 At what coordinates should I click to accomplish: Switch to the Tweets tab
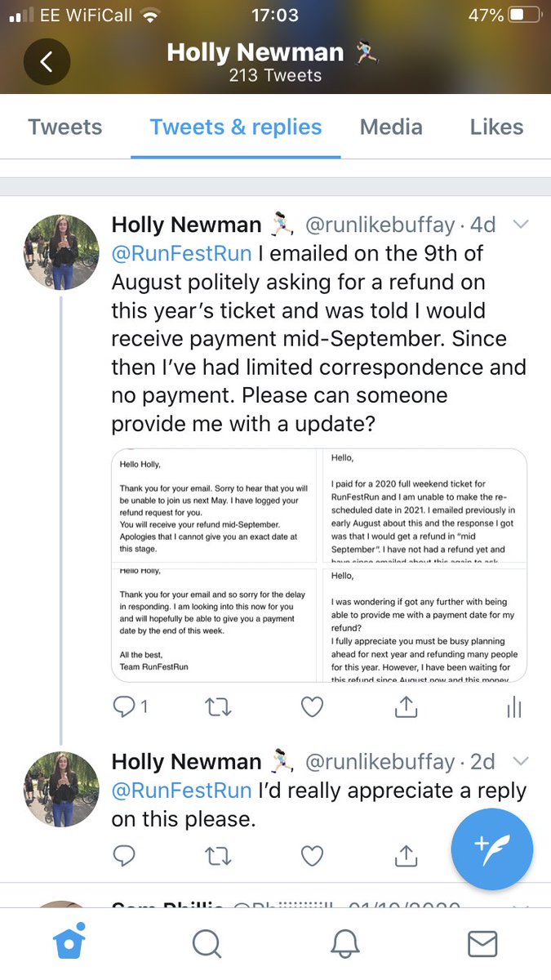tap(65, 127)
